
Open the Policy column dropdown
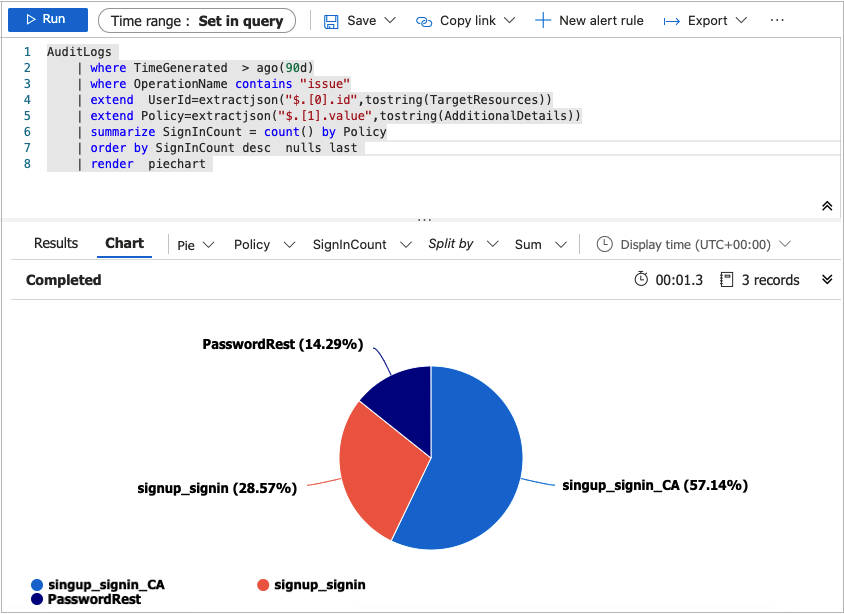click(x=264, y=244)
